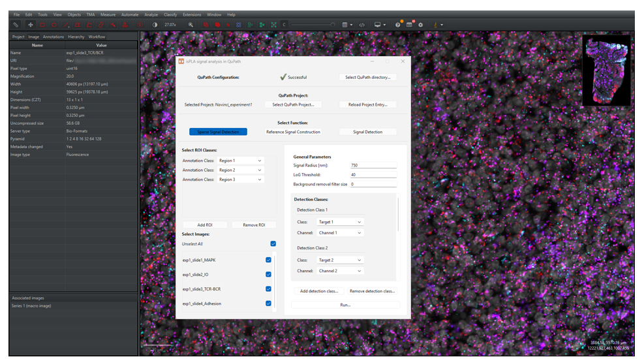Viewport: 644px width, 359px height.
Task: Select the Rectangle annotation tool
Action: (42, 25)
